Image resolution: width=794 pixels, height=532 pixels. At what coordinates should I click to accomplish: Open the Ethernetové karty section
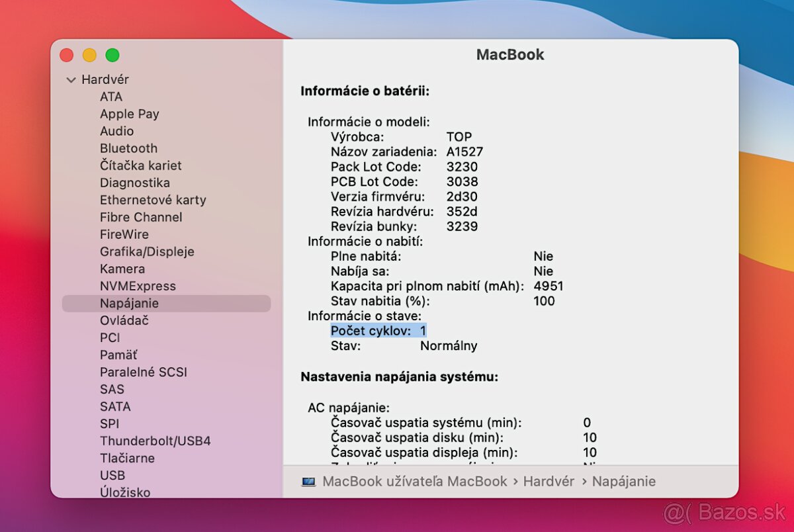153,200
